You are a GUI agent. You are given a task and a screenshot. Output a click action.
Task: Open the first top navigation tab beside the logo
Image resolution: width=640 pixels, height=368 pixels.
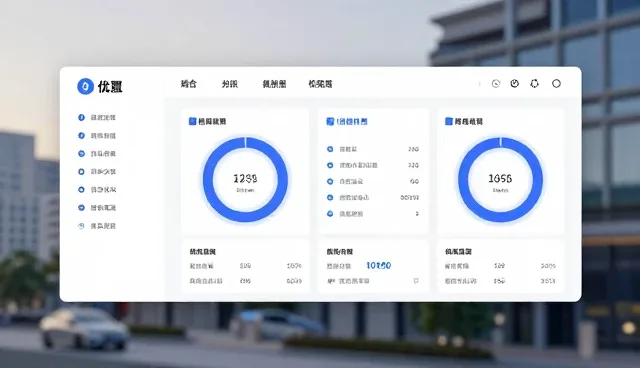click(189, 84)
